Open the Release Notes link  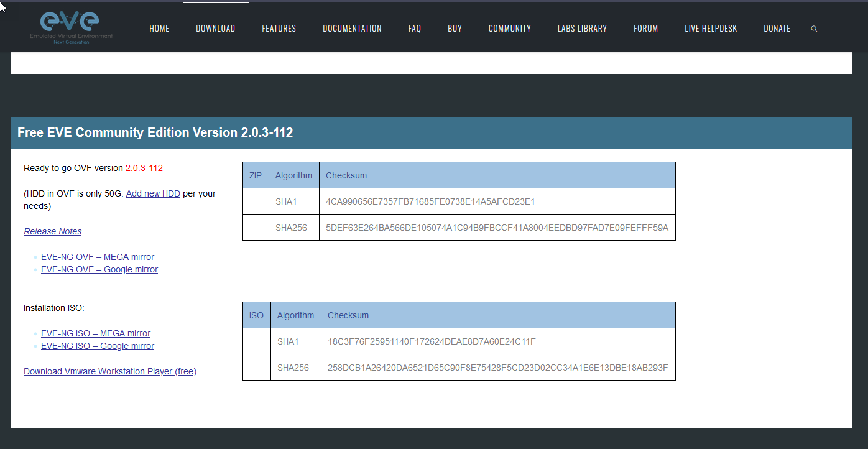[53, 231]
